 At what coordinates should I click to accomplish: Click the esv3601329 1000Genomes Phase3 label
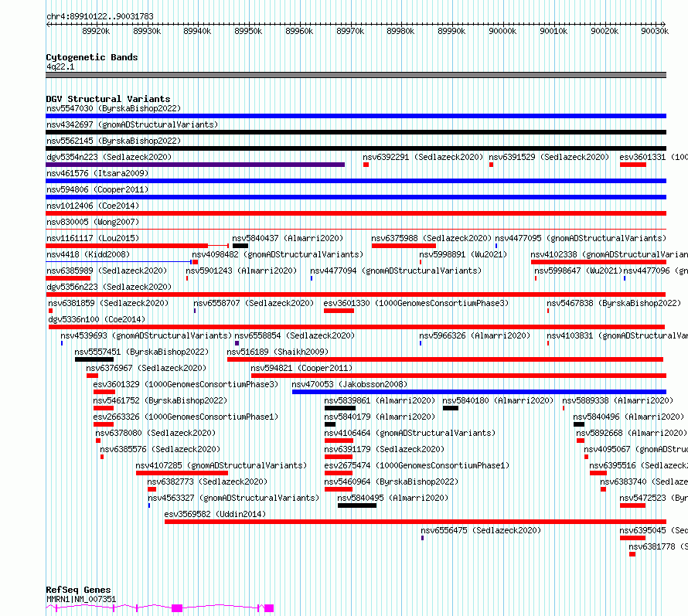tap(186, 384)
